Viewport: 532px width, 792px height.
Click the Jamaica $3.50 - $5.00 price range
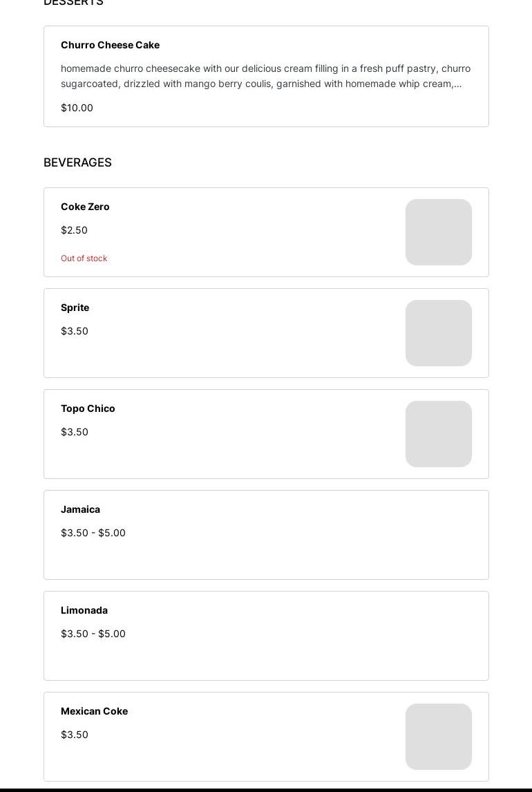coord(93,533)
